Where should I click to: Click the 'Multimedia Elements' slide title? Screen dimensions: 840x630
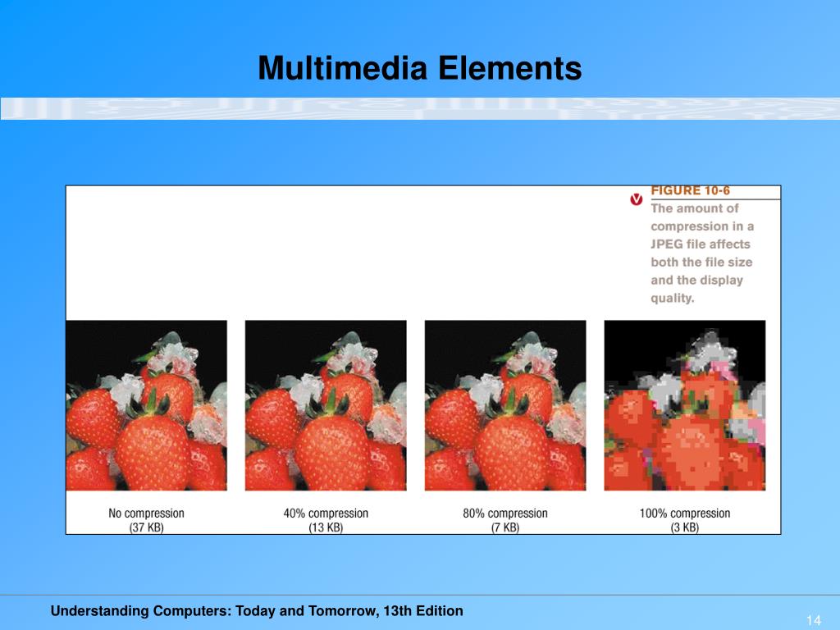pos(419,68)
